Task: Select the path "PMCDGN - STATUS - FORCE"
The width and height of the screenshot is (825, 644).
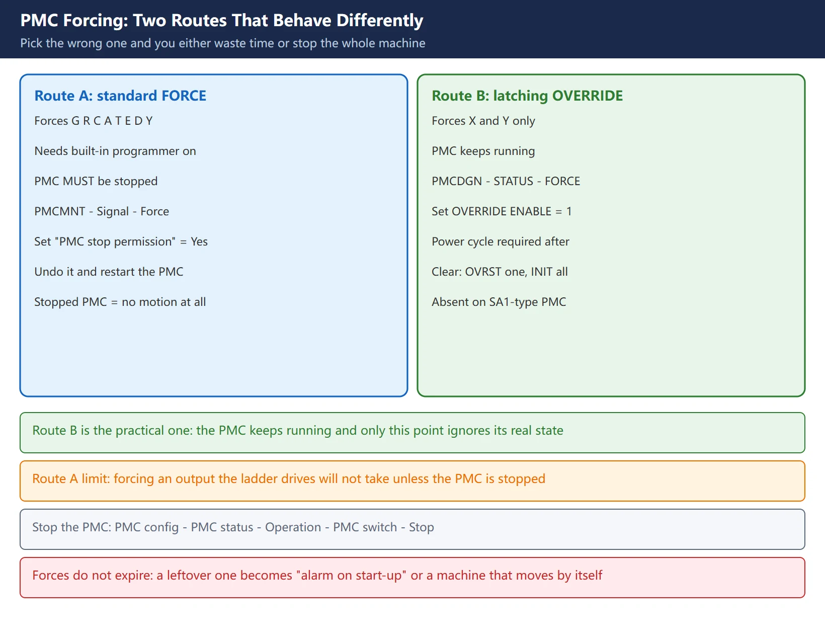Action: tap(506, 181)
